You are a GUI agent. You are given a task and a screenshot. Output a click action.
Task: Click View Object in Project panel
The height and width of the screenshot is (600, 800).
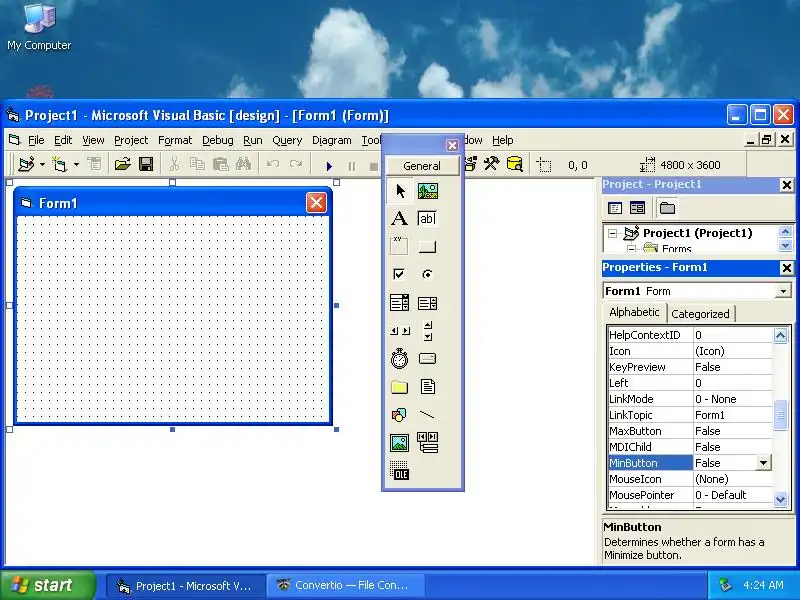(x=637, y=208)
